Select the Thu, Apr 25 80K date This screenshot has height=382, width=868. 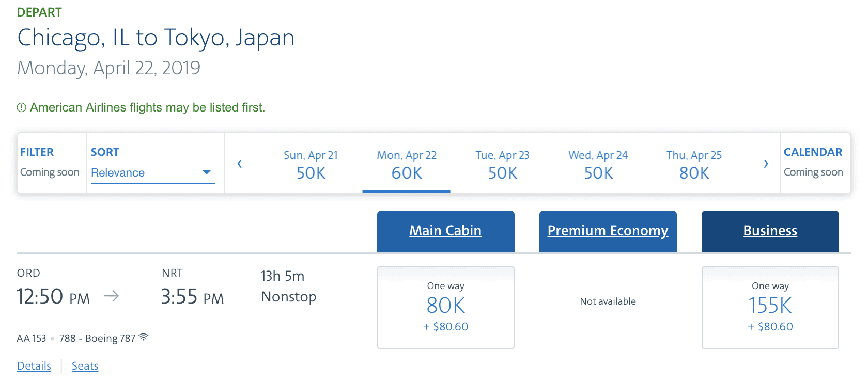[x=694, y=165]
